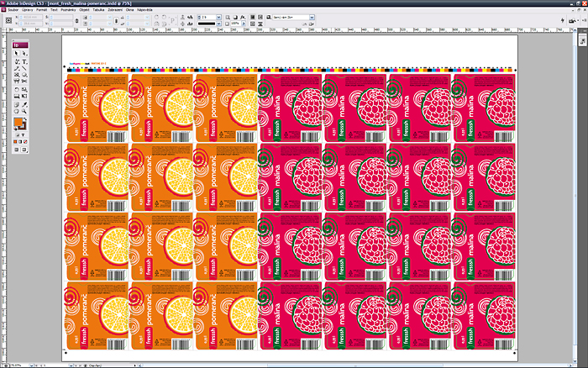The image size is (588, 368).
Task: Select the Hand tool
Action: [x=17, y=112]
